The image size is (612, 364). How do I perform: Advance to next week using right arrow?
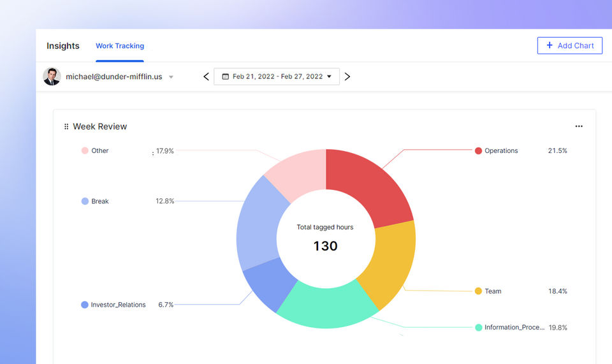coord(347,76)
